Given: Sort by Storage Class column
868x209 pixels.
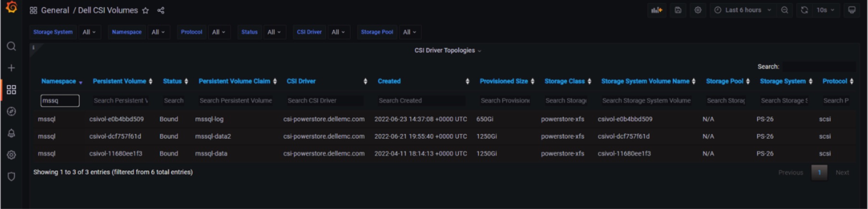Looking at the screenshot, I should [568, 81].
